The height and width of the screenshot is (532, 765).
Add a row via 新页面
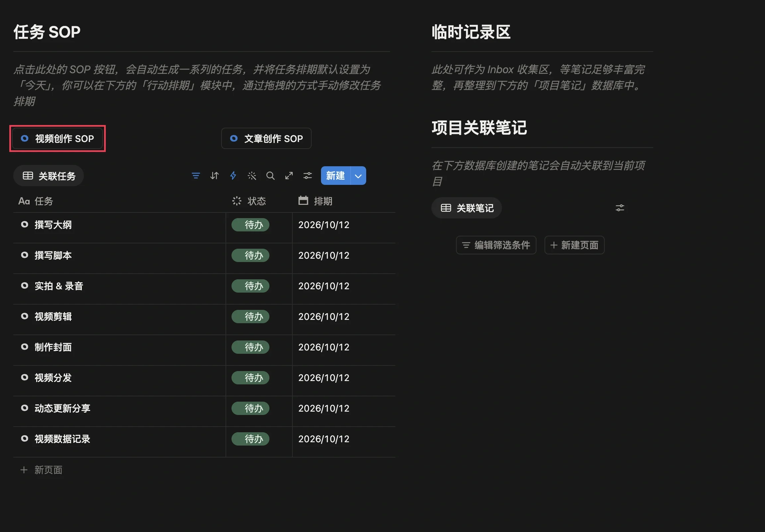[x=42, y=470]
